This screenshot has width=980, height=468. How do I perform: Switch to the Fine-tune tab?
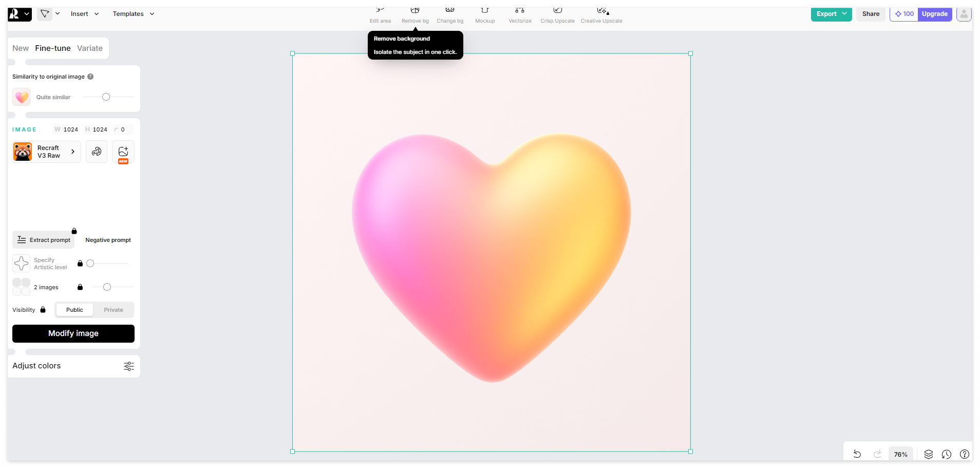click(x=53, y=48)
